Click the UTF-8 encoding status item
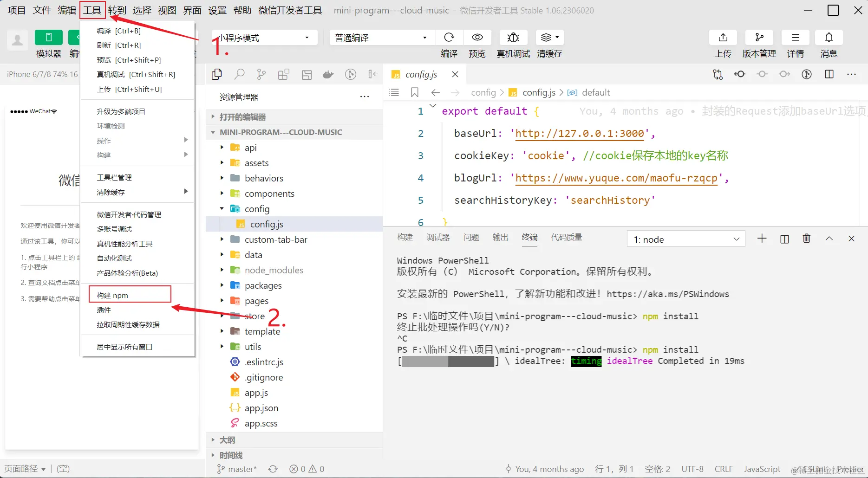Image resolution: width=868 pixels, height=478 pixels. 692,469
